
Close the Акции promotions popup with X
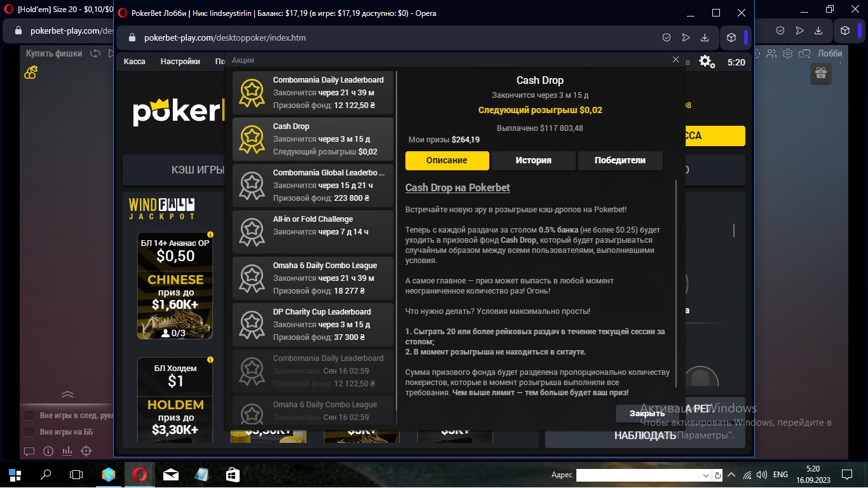pos(675,59)
